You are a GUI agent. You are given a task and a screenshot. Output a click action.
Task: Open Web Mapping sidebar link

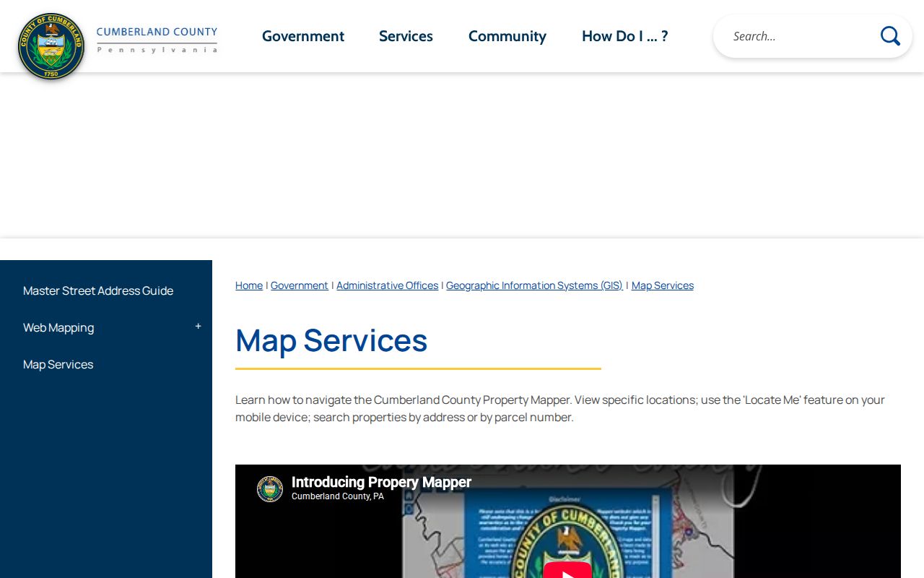58,327
